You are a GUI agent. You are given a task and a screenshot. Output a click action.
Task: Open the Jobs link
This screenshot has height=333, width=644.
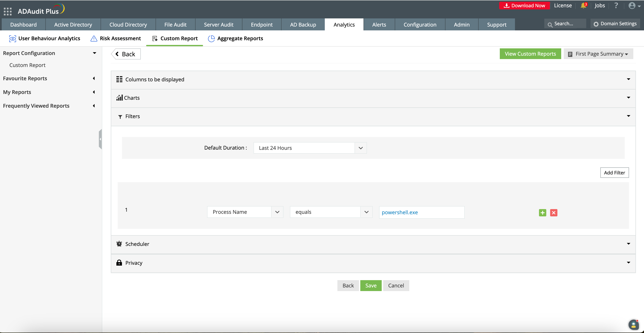pyautogui.click(x=599, y=6)
